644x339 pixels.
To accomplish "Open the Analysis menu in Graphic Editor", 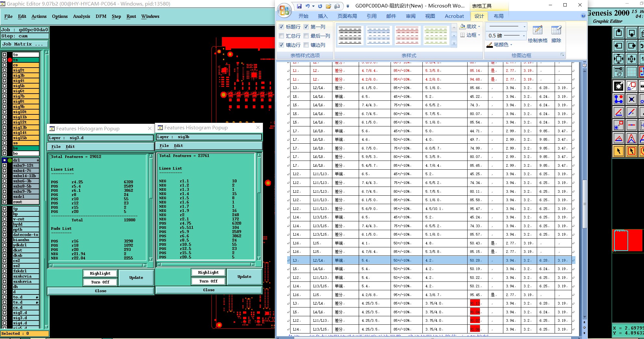I will point(82,16).
